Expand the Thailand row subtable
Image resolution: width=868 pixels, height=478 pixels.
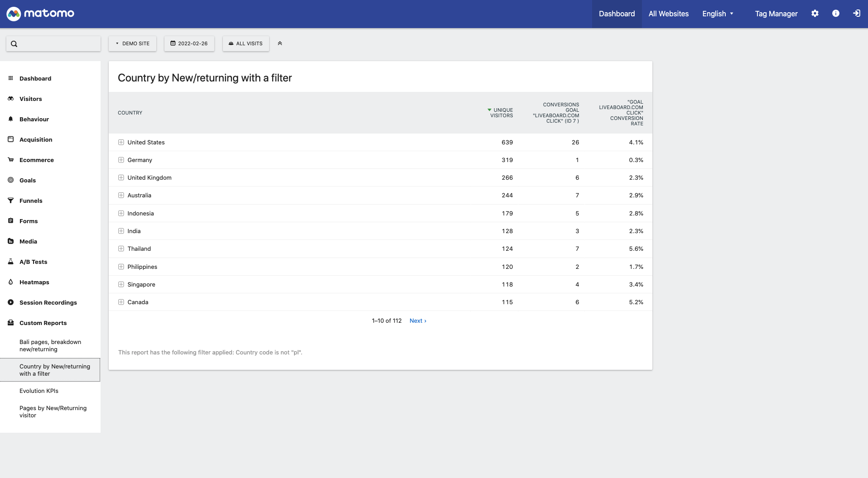point(121,249)
